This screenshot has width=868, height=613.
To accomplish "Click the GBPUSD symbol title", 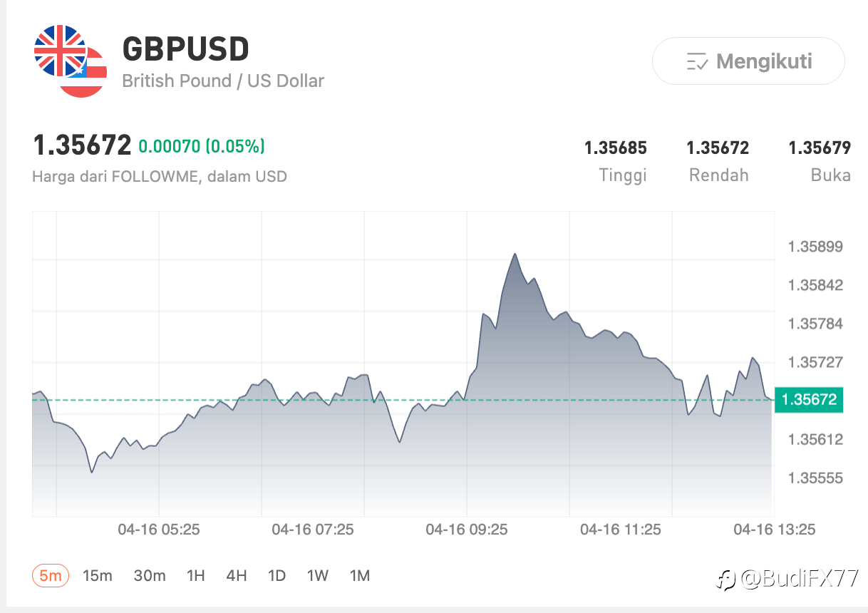I will pyautogui.click(x=186, y=48).
